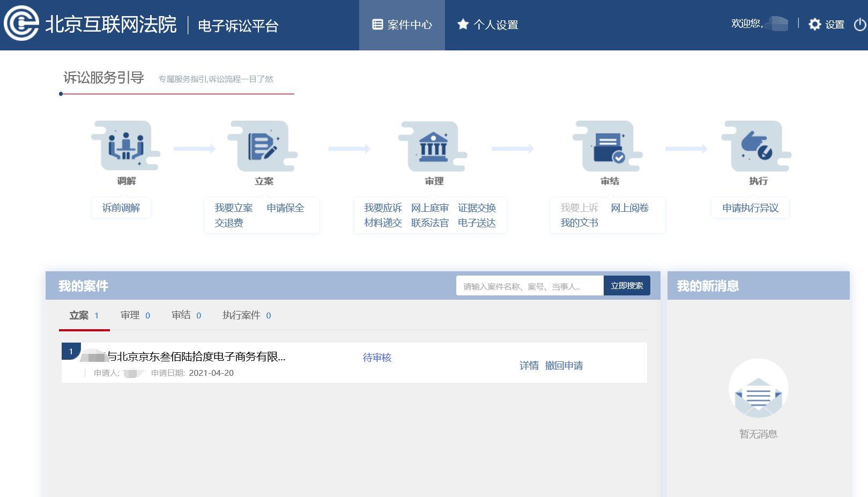Click the 立即搜索 button
The image size is (868, 497).
click(627, 286)
